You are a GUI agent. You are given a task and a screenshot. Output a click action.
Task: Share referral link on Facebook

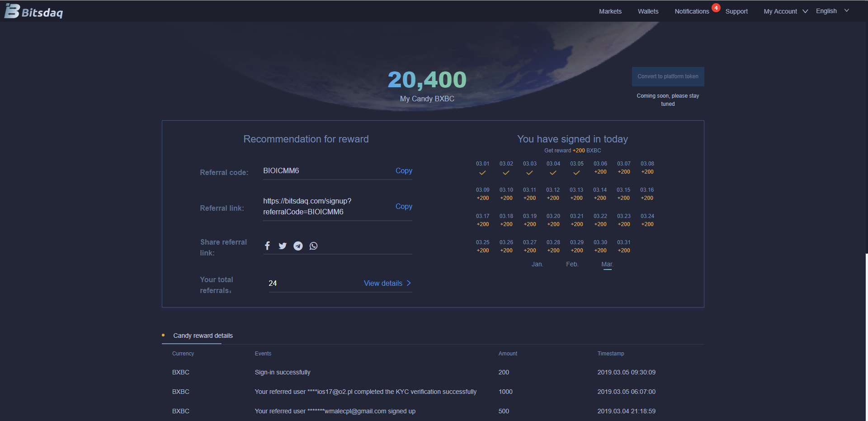pos(267,246)
